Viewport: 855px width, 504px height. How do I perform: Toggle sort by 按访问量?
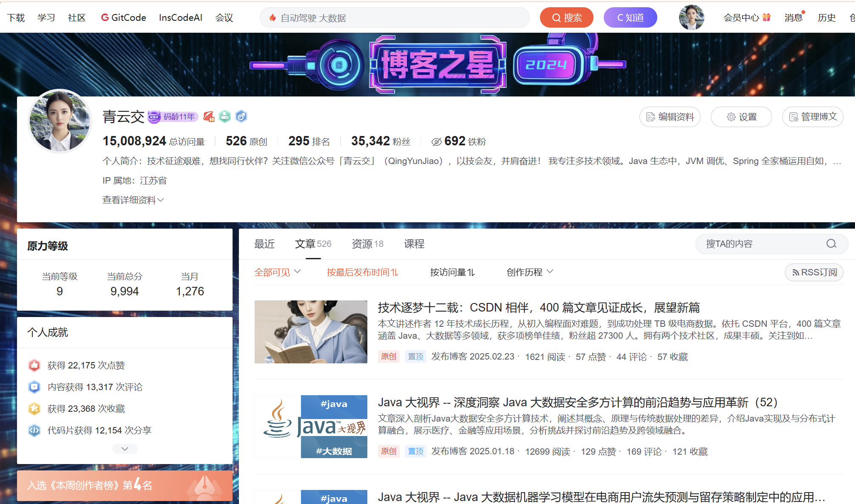(x=452, y=272)
